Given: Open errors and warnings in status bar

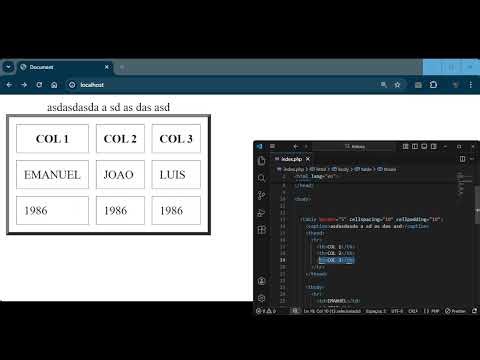Looking at the screenshot, I should (266, 311).
